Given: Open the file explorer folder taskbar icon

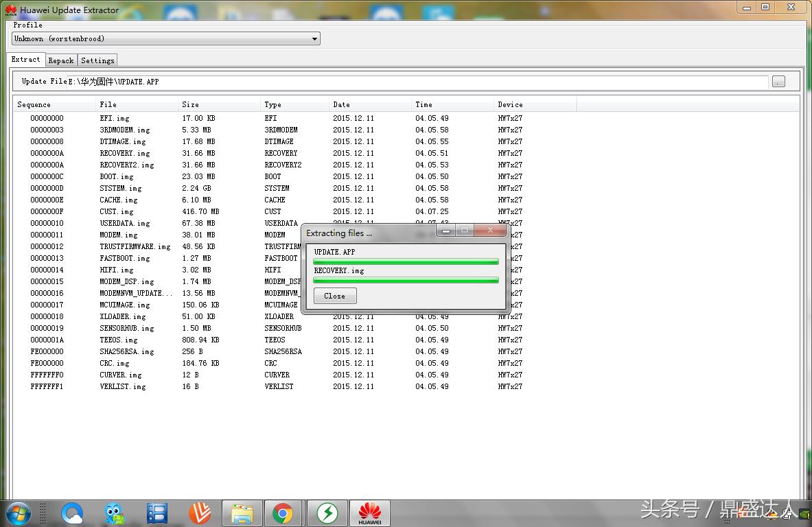Looking at the screenshot, I should (242, 513).
